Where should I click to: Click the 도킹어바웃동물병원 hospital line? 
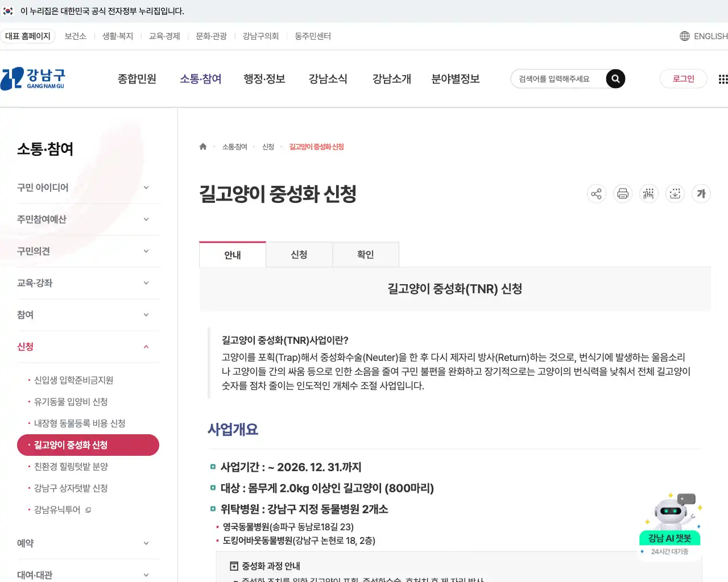pyautogui.click(x=299, y=541)
